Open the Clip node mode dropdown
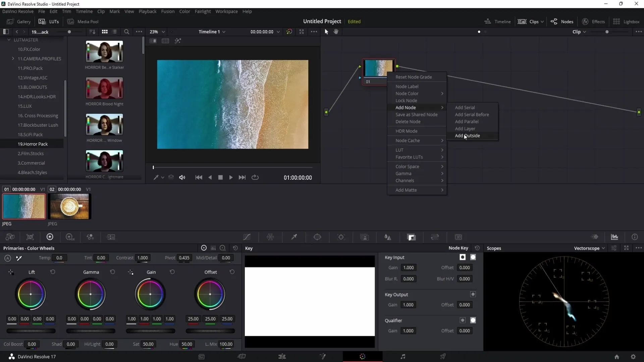 point(579,32)
